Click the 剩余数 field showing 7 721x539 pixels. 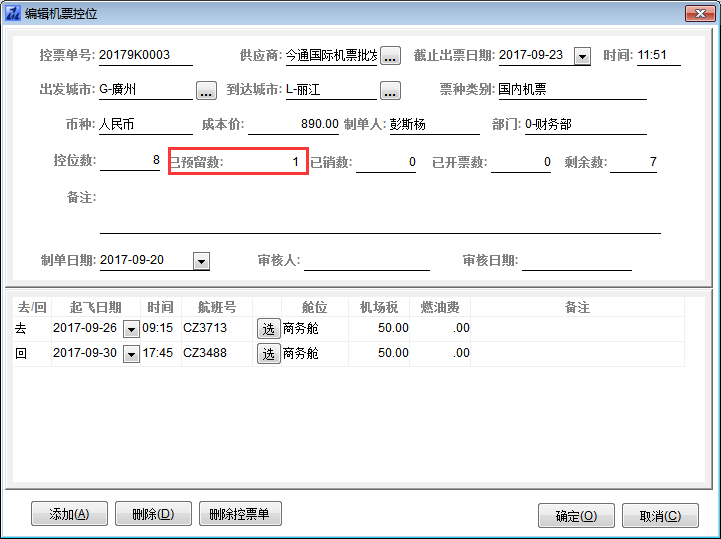coord(634,162)
